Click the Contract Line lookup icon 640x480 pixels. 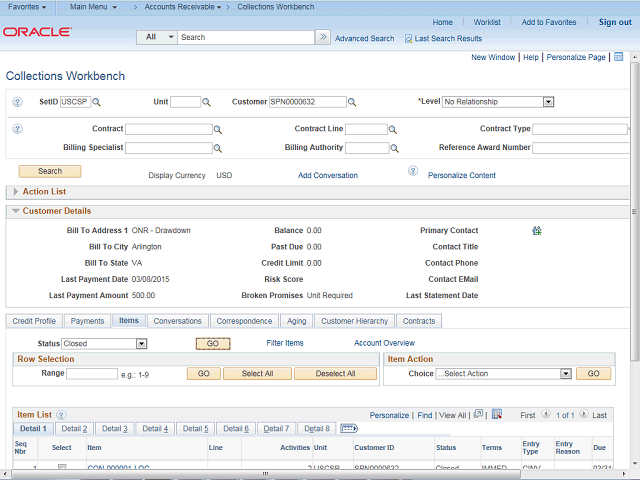(393, 130)
